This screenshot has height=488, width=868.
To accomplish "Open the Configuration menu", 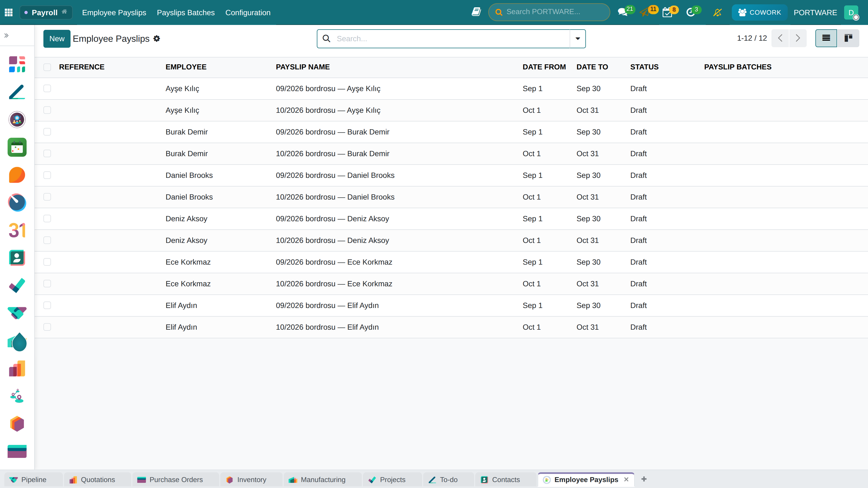I will click(248, 12).
